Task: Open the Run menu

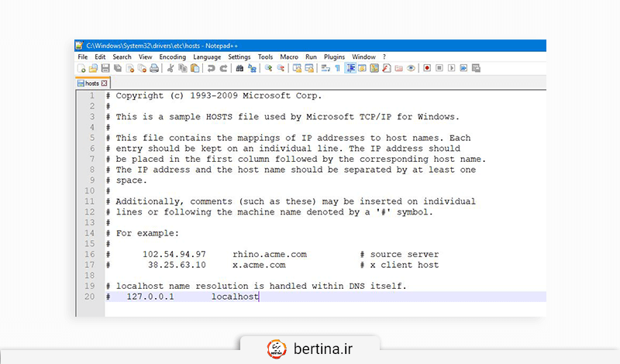Action: (x=312, y=57)
